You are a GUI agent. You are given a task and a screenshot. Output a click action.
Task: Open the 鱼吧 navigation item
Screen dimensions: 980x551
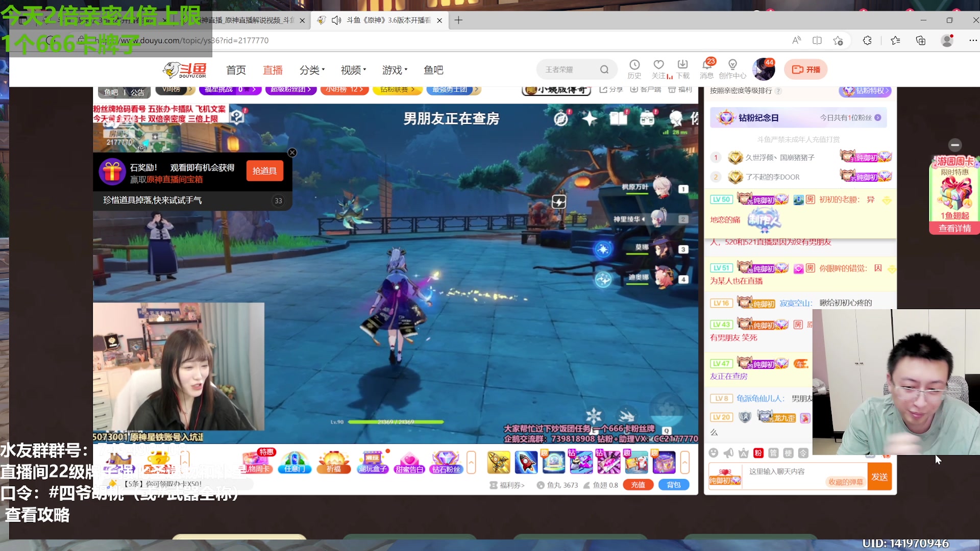[x=433, y=70]
